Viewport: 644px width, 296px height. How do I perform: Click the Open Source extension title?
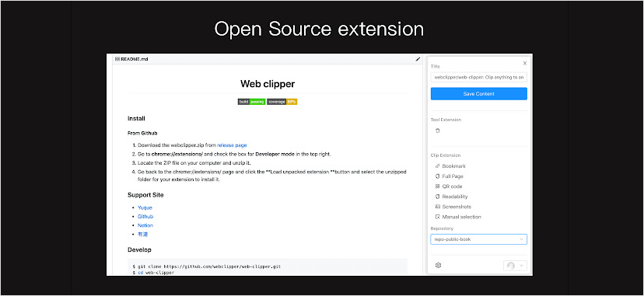coord(319,30)
